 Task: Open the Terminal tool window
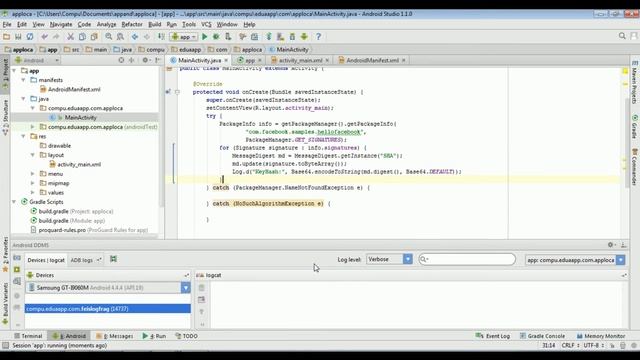coord(28,336)
